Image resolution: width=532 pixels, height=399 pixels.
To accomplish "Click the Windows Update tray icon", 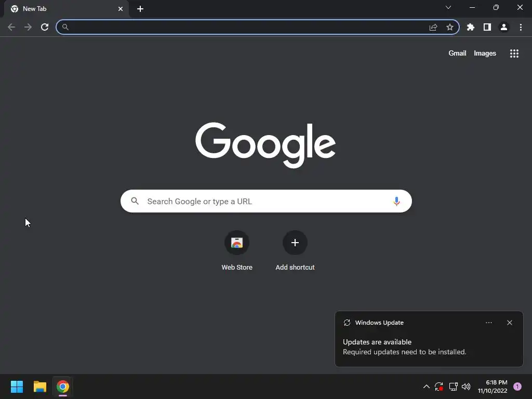I will pos(439,387).
